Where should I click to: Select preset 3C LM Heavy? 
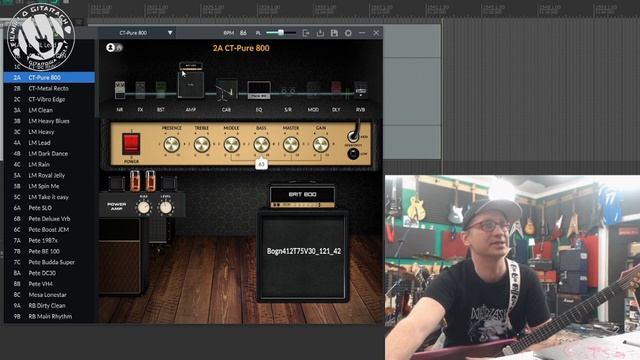[x=49, y=132]
